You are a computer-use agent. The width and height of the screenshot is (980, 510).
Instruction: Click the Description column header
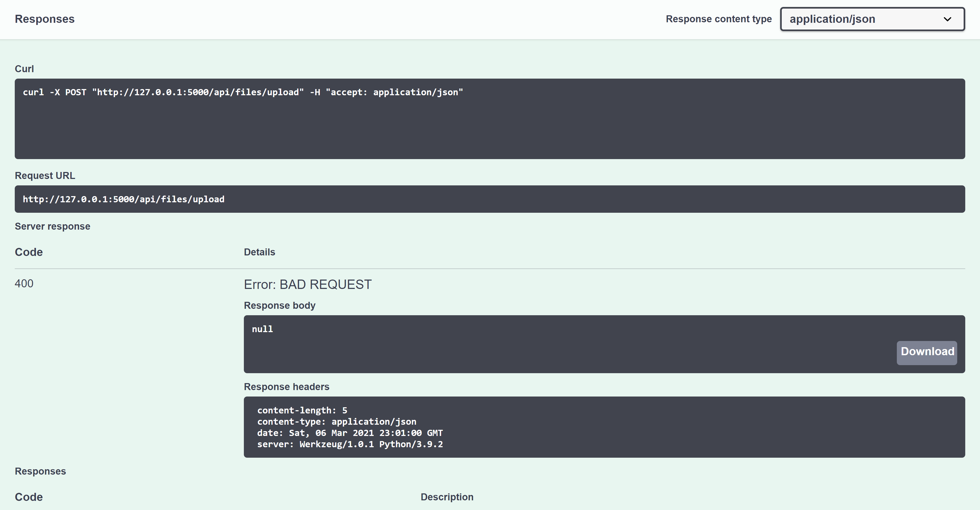pyautogui.click(x=447, y=497)
